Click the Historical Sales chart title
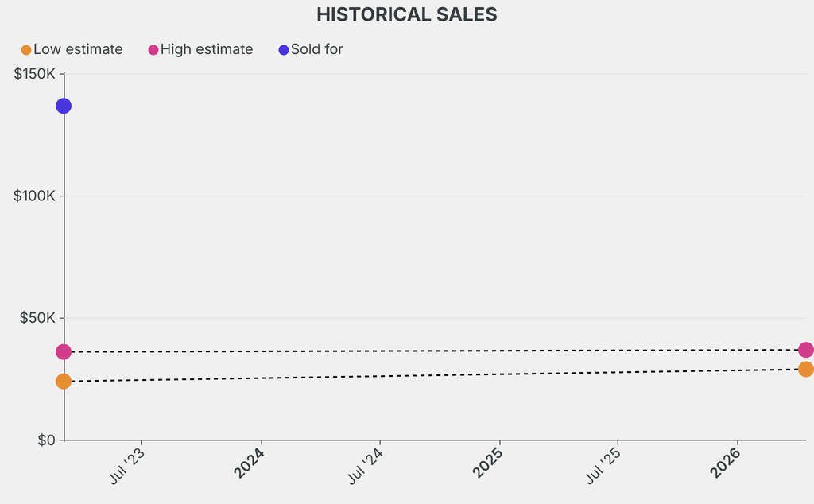 407,14
